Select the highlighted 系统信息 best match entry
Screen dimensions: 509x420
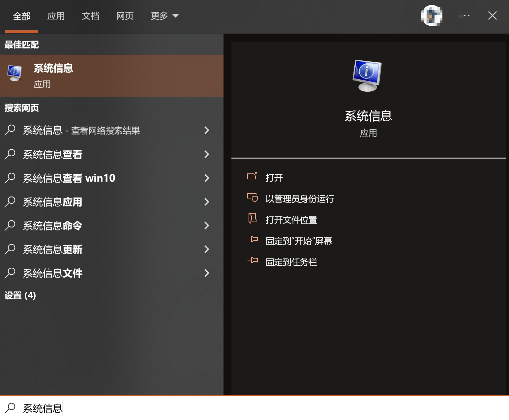pyautogui.click(x=112, y=75)
